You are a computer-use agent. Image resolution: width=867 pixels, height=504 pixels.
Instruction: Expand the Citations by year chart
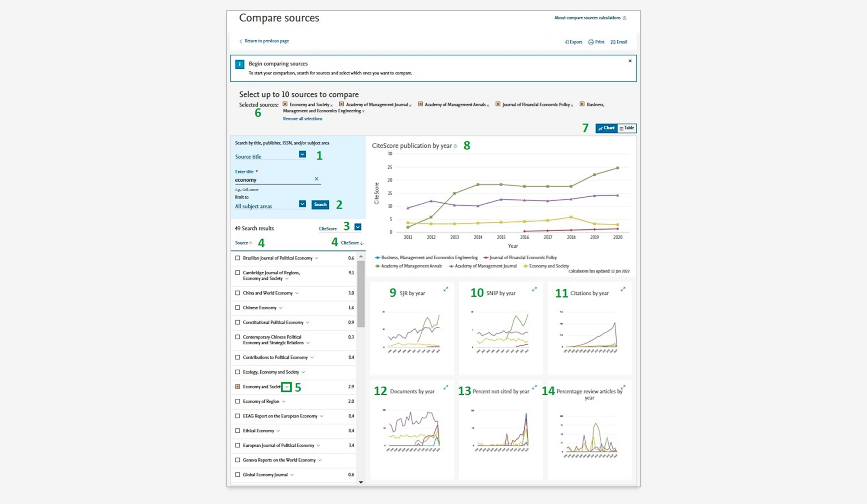623,289
